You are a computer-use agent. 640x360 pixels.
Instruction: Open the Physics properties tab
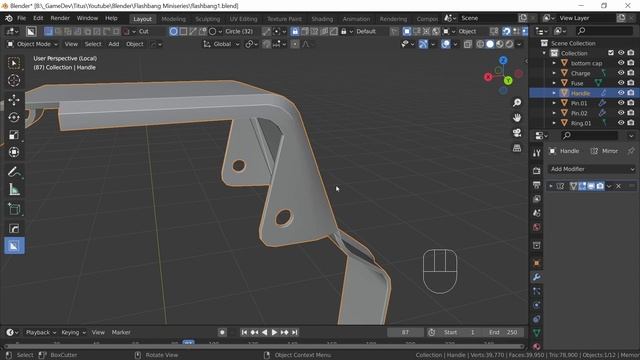[x=536, y=305]
